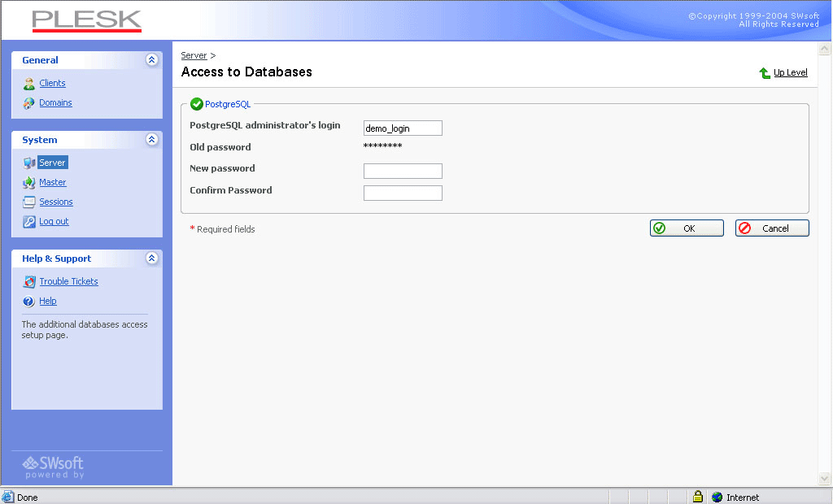The width and height of the screenshot is (833, 504).
Task: Click the Log out link
Action: [54, 221]
